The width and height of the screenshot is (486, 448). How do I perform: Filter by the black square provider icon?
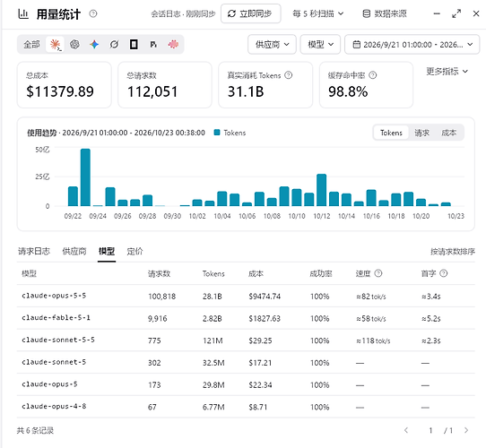point(134,44)
